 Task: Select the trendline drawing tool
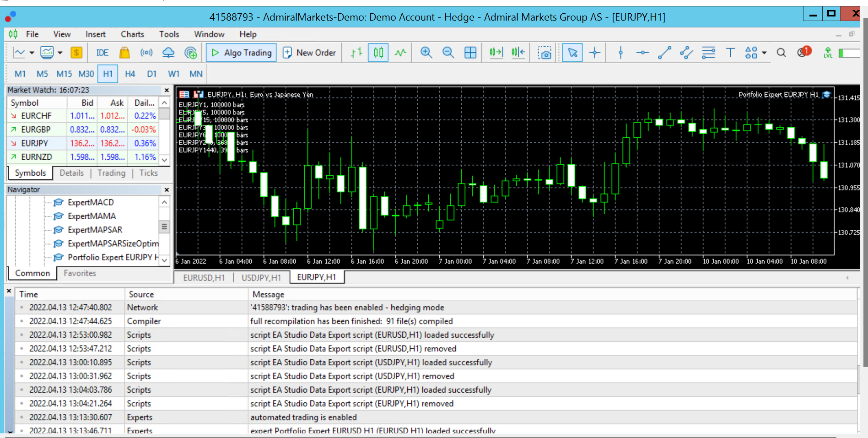(x=664, y=53)
